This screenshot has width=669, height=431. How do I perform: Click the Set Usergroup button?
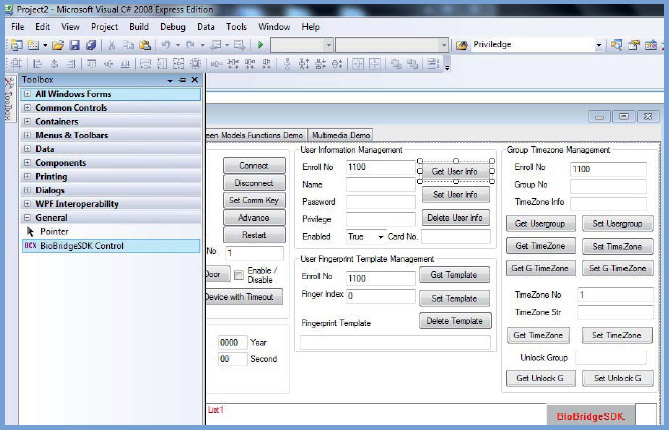[x=617, y=224]
